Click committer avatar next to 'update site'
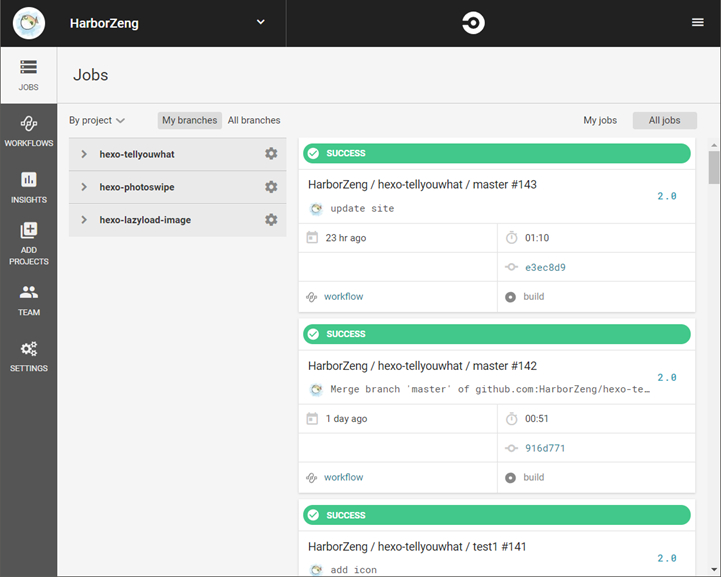The height and width of the screenshot is (577, 721). click(316, 209)
